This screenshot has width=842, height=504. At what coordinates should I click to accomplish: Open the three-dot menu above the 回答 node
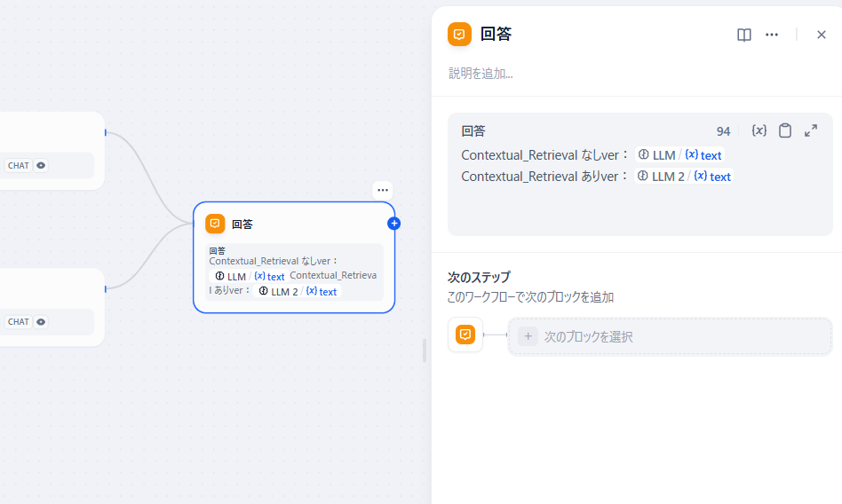click(x=382, y=190)
